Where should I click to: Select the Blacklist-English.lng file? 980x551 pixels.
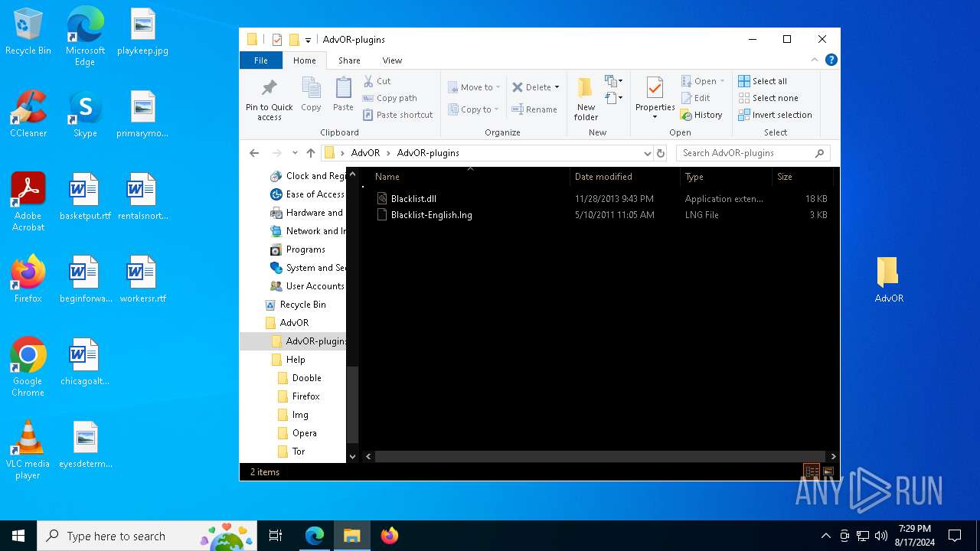[431, 215]
